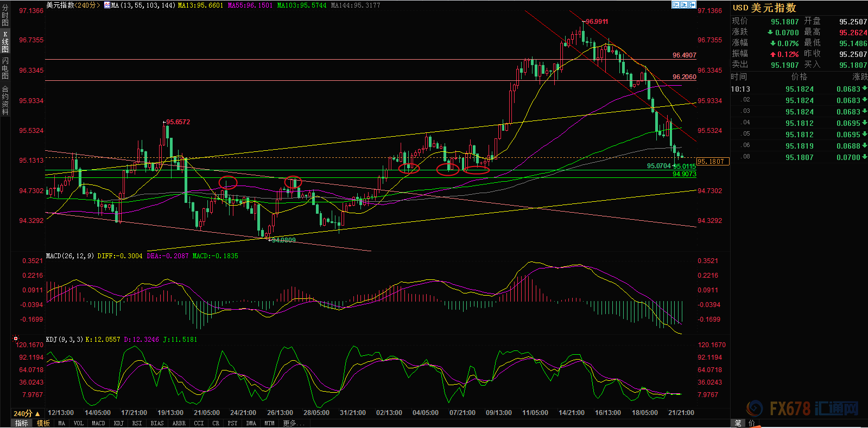Click the 时间 column header
The height and width of the screenshot is (428, 868).
coord(739,77)
